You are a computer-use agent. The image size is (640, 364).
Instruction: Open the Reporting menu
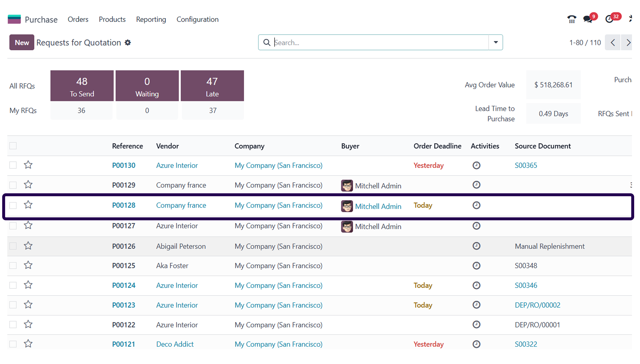(151, 19)
